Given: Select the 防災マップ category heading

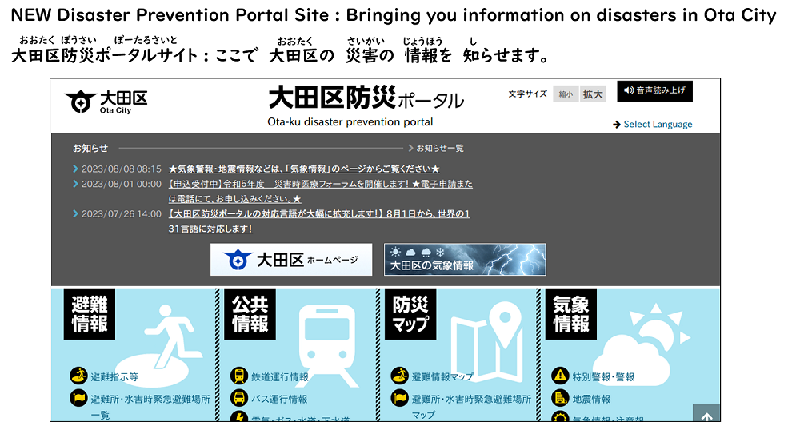Looking at the screenshot, I should (411, 314).
